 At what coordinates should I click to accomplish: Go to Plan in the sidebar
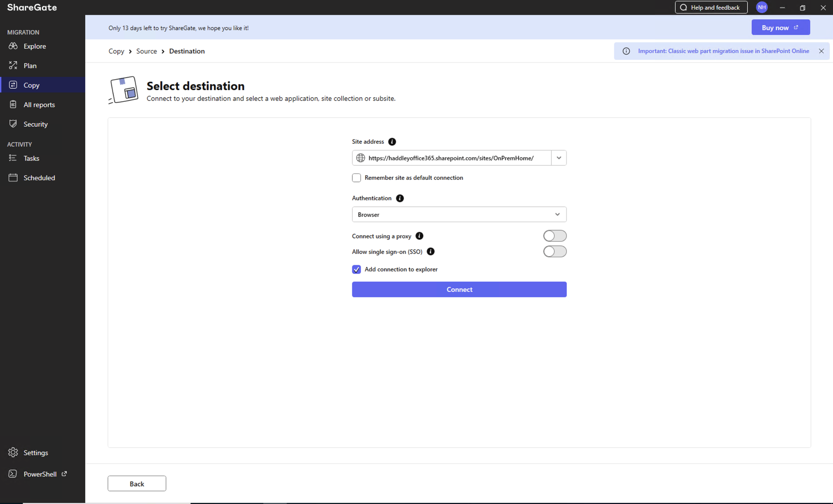43,66
